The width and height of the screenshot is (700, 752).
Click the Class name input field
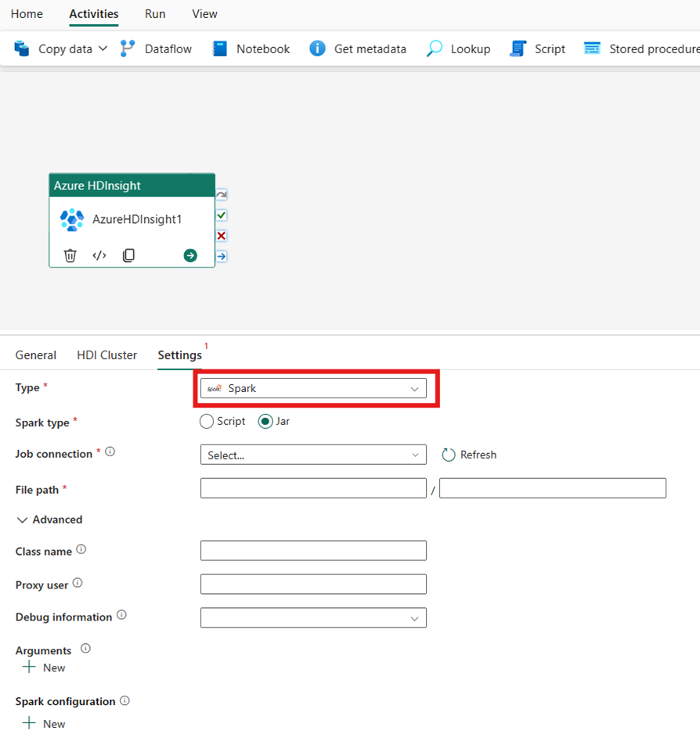pyautogui.click(x=313, y=550)
